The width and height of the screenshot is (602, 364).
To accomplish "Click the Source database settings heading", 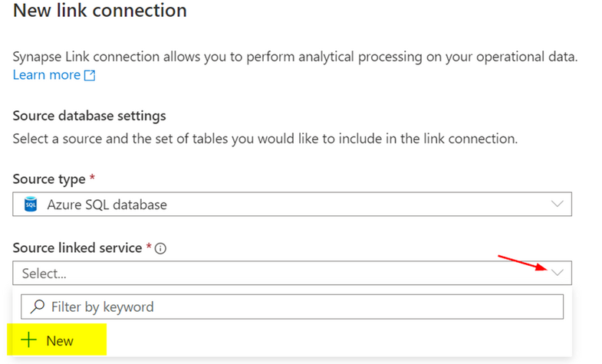I will (x=90, y=116).
